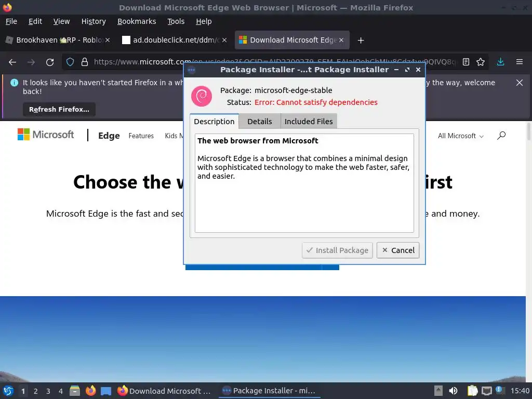Open the History menu

[x=94, y=21]
